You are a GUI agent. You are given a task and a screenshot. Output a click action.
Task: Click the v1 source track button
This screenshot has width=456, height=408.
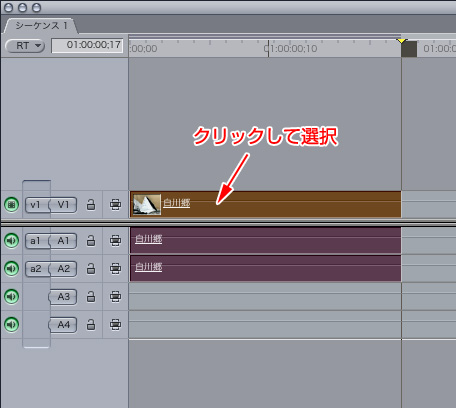tap(36, 205)
